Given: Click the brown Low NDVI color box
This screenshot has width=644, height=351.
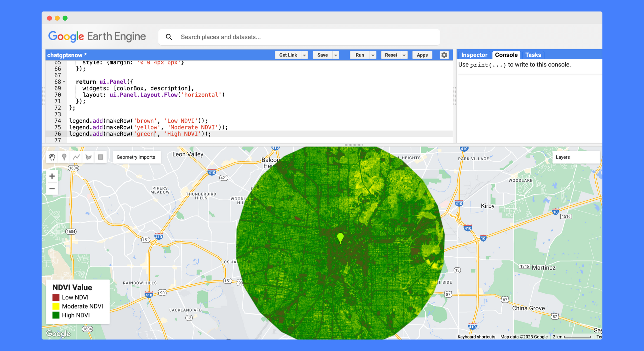Looking at the screenshot, I should pyautogui.click(x=56, y=297).
